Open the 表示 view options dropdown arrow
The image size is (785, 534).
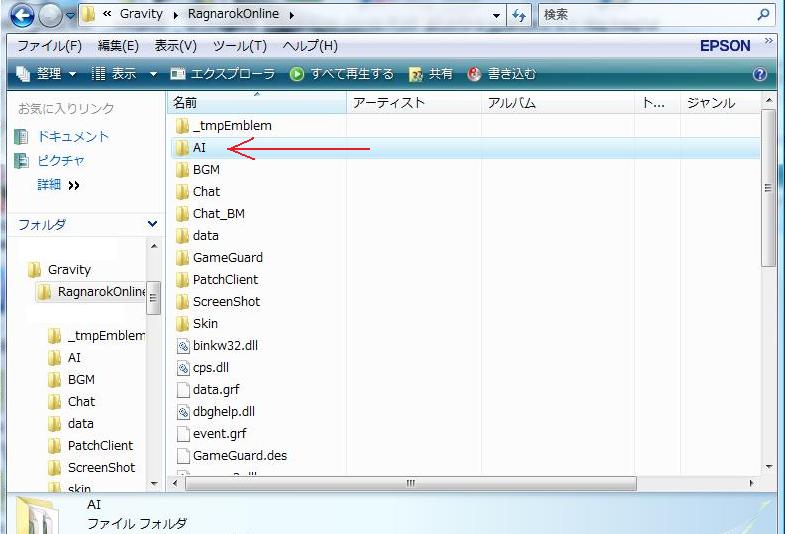coord(153,75)
